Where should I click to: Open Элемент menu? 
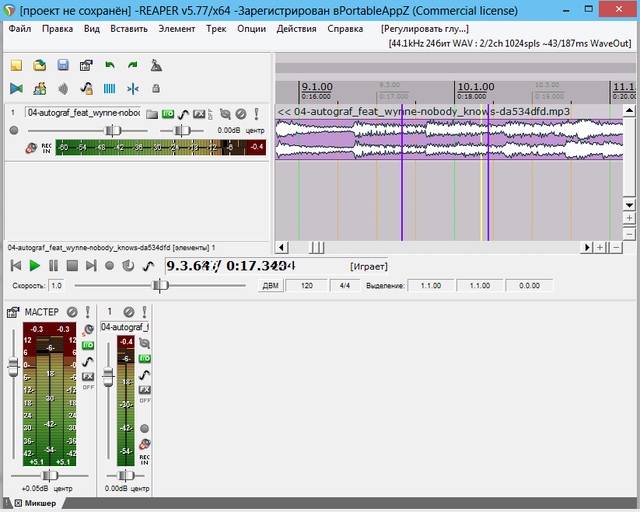(177, 29)
